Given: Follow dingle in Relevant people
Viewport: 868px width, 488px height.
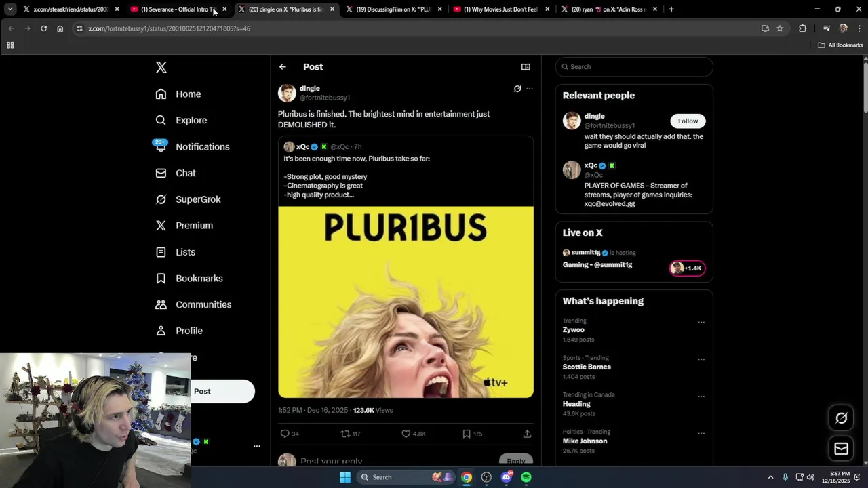Looking at the screenshot, I should [688, 121].
